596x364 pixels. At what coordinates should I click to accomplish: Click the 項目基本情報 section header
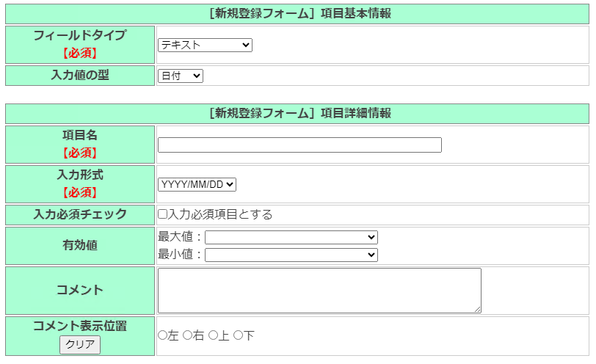(299, 13)
